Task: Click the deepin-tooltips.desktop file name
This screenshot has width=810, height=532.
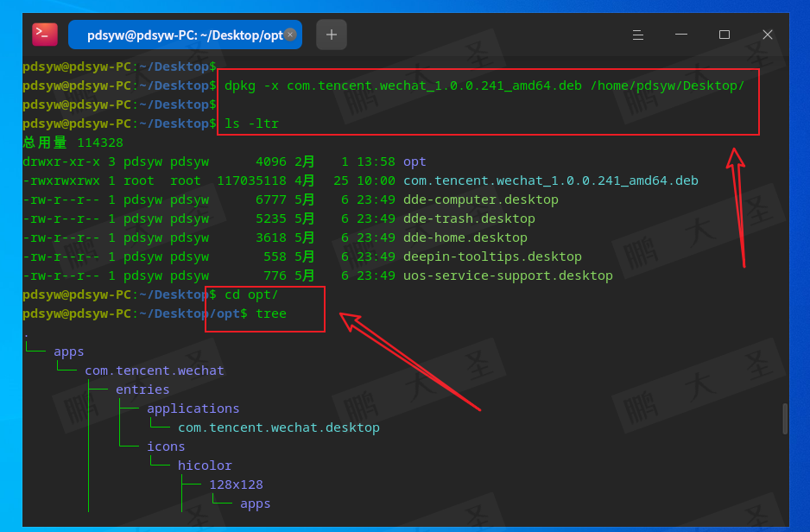Action: (492, 256)
